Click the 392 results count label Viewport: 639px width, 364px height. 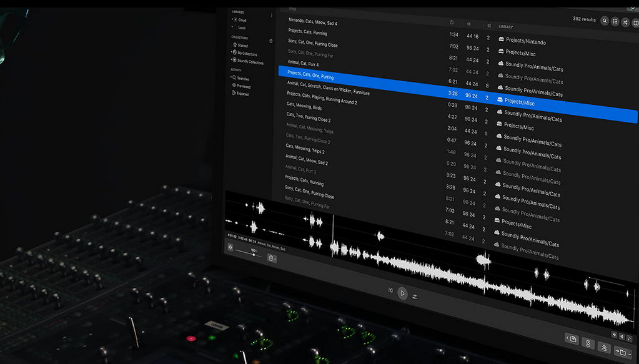(584, 19)
